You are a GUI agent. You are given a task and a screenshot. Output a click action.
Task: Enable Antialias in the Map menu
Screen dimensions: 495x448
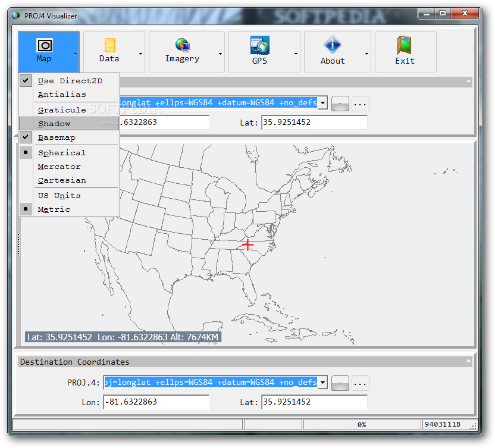(69, 95)
